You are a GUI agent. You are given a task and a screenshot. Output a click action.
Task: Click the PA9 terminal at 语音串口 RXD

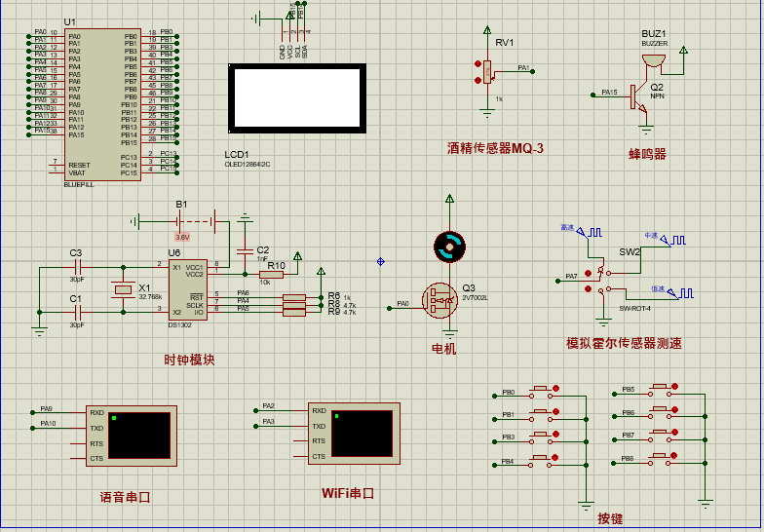33,413
